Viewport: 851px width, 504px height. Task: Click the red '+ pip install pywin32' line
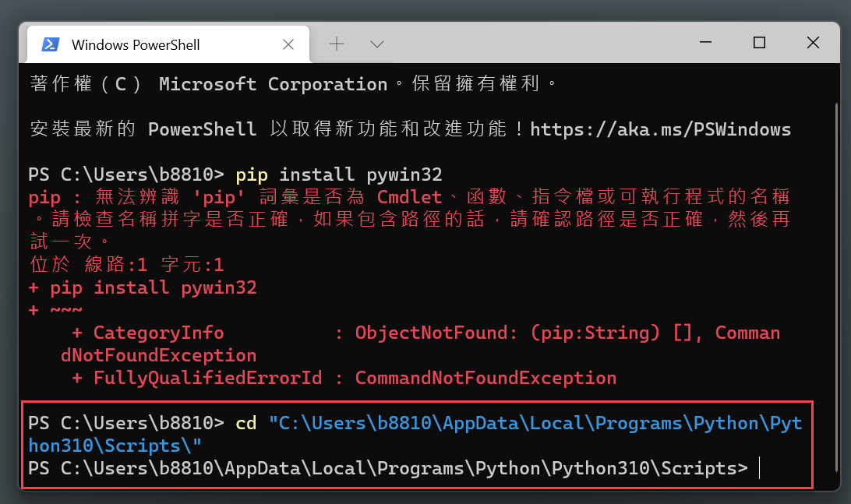pos(143,287)
